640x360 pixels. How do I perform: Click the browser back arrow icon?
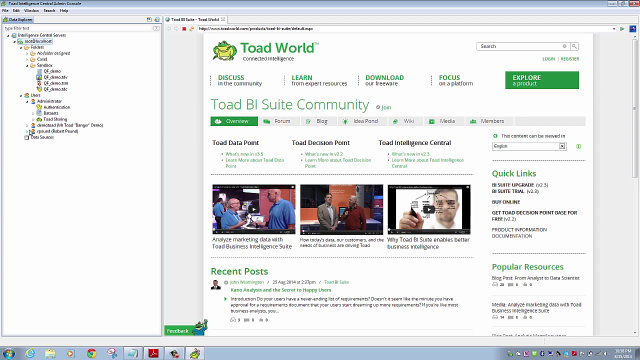tap(169, 29)
